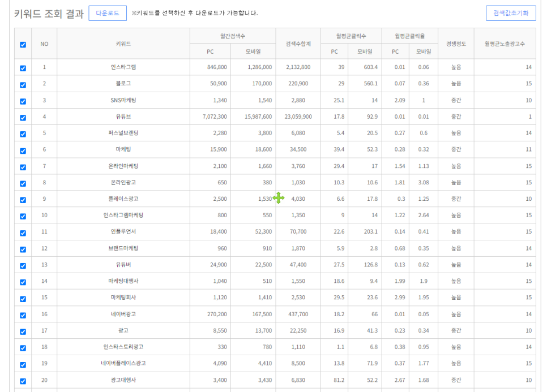Click the 월평균노출광고수 column header

click(505, 44)
